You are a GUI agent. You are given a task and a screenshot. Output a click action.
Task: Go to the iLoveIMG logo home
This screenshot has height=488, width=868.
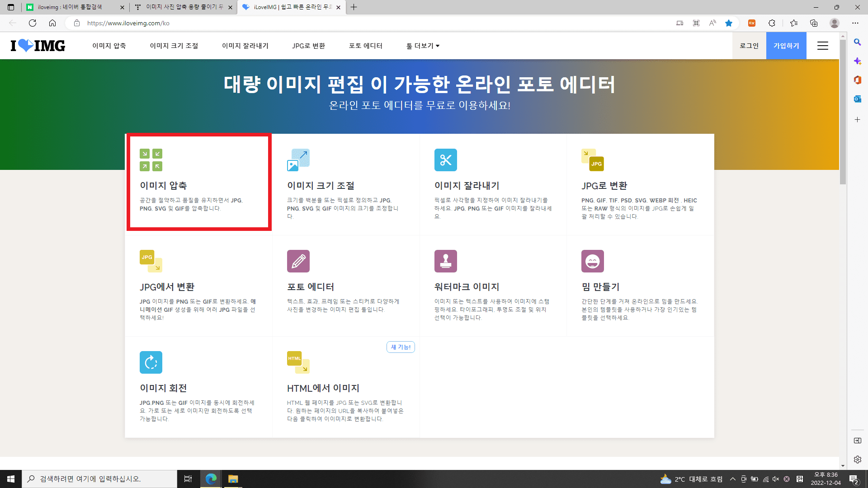point(38,46)
